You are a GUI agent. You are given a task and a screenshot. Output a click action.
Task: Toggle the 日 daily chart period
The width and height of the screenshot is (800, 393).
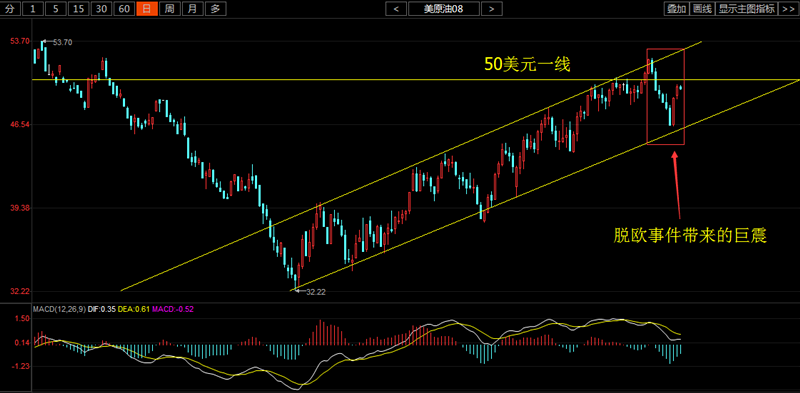147,8
